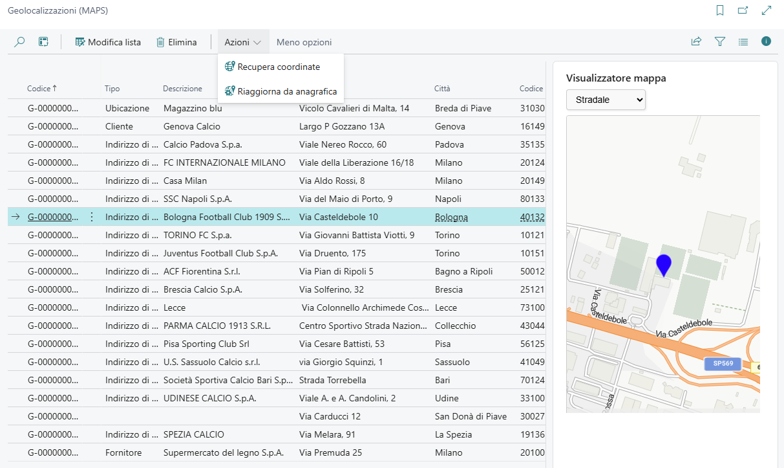Click Largo P Gozzano 13A address cell

coord(342,126)
